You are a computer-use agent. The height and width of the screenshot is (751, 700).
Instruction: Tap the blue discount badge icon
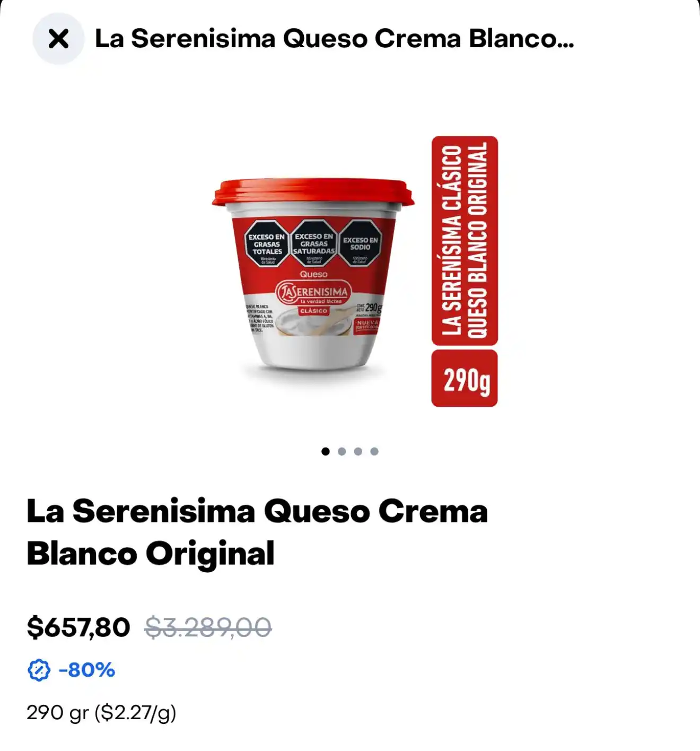tap(39, 670)
